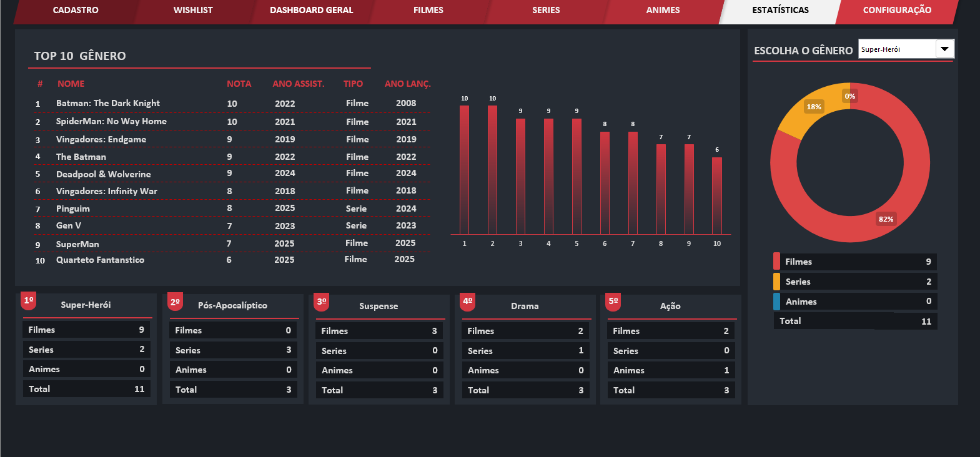Click the Suspense card title

379,306
